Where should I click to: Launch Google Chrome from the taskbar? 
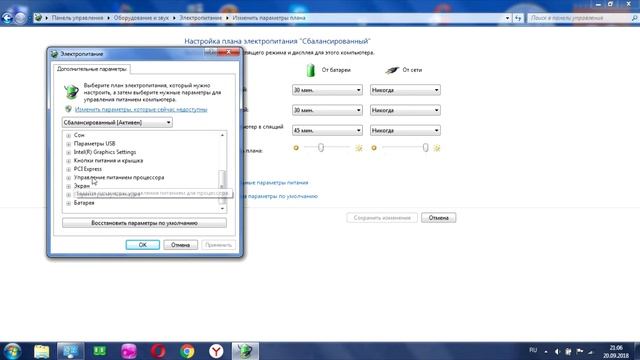click(187, 351)
